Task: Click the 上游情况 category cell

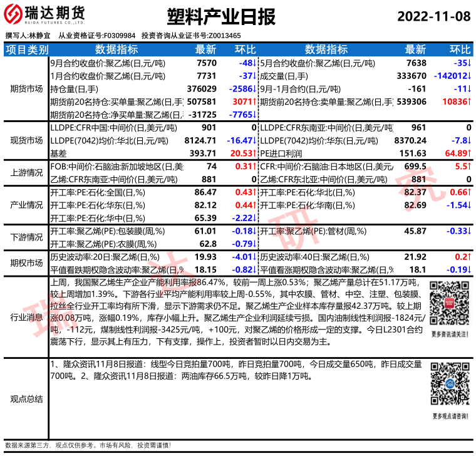Action: [x=26, y=172]
